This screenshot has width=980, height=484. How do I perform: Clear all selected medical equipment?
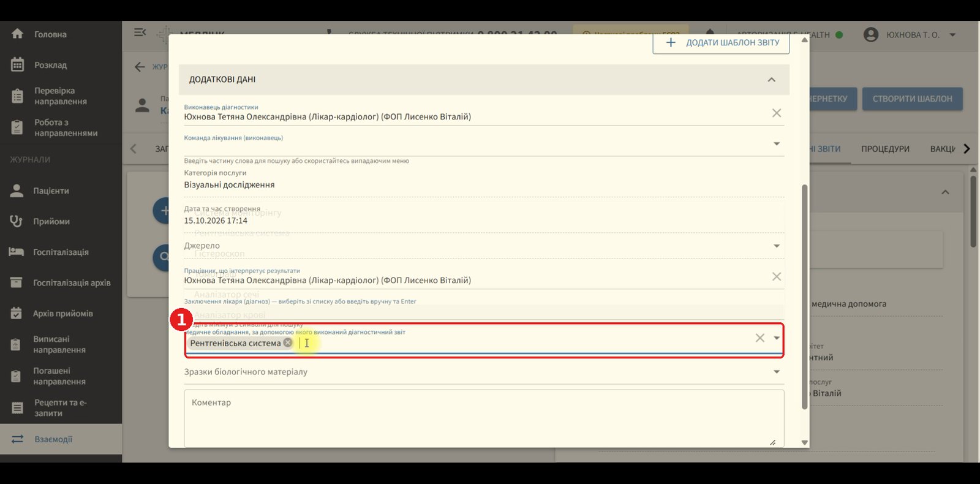[x=760, y=338]
